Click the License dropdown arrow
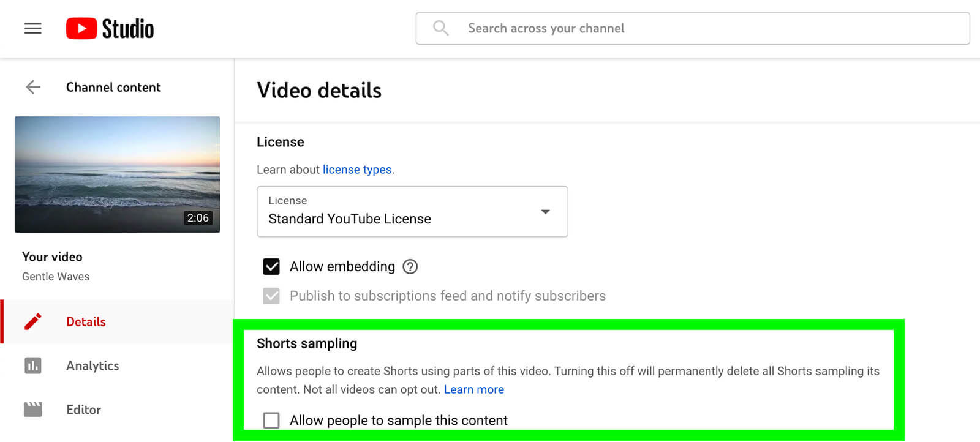Image resolution: width=980 pixels, height=442 pixels. click(x=545, y=212)
